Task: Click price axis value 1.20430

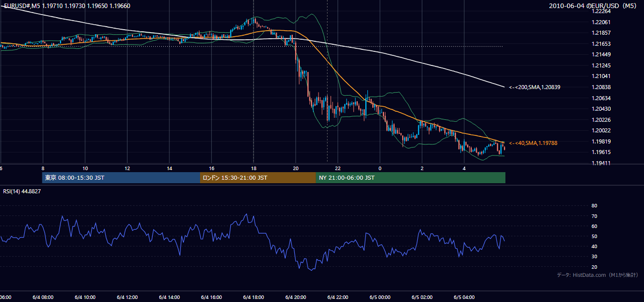Action: pyautogui.click(x=601, y=109)
